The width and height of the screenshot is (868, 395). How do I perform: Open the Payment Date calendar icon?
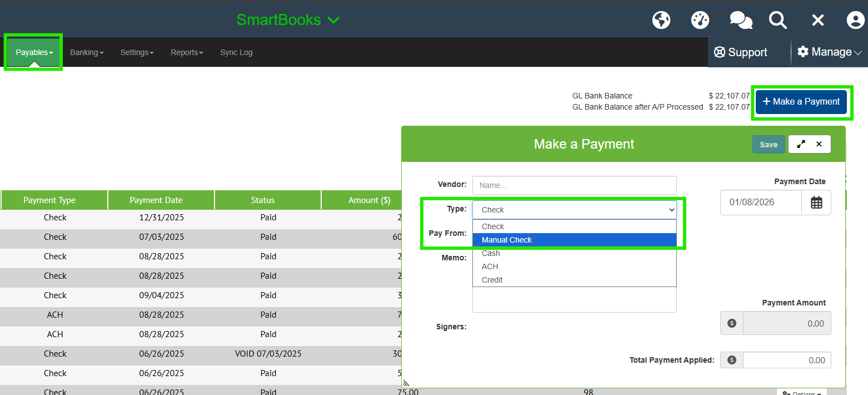click(816, 203)
